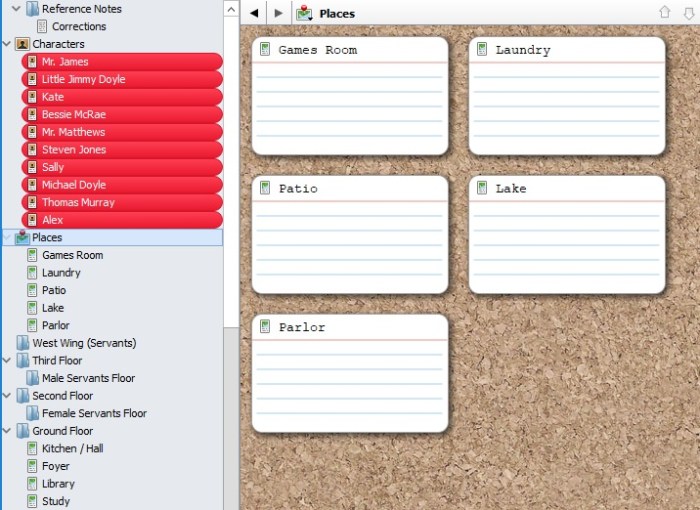Image resolution: width=700 pixels, height=510 pixels.
Task: Click the Lake index card document icon
Action: pyautogui.click(x=482, y=188)
